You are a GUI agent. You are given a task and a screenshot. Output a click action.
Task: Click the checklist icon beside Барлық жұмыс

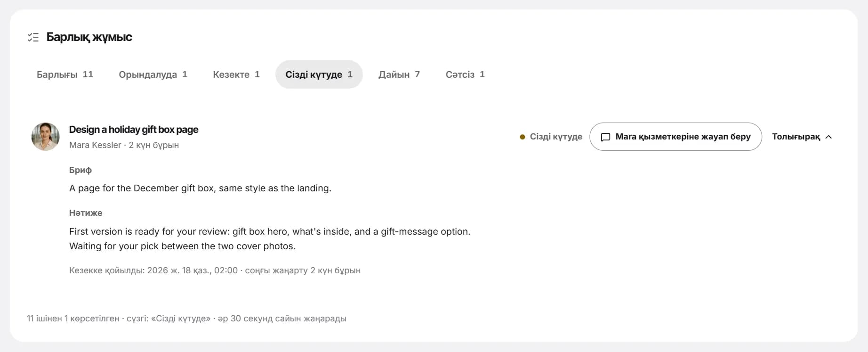[x=33, y=37]
